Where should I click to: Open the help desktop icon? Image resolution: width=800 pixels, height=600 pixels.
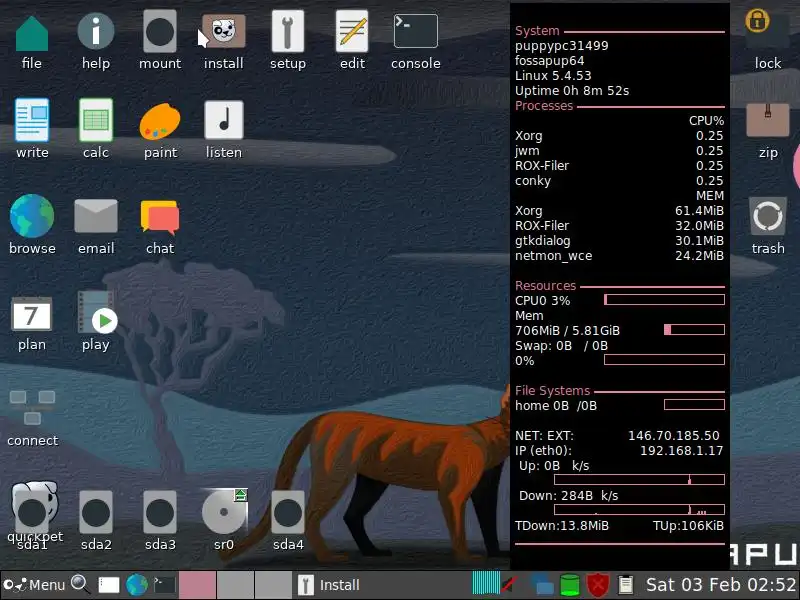pyautogui.click(x=96, y=33)
